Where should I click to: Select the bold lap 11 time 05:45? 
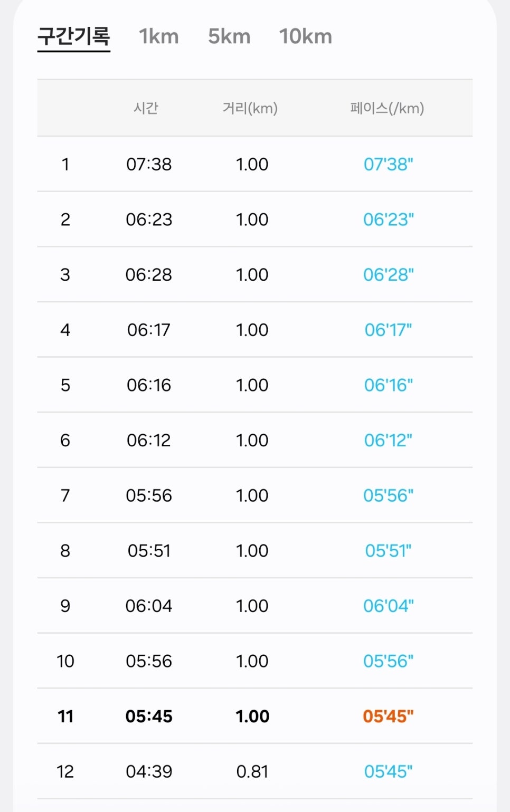click(x=149, y=717)
